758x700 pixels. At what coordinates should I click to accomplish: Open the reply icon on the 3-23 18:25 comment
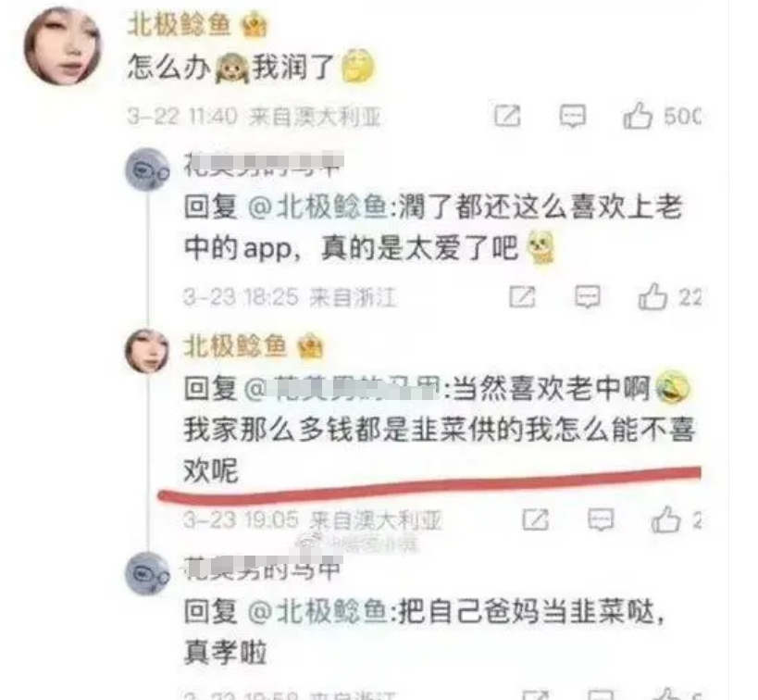[x=588, y=296]
